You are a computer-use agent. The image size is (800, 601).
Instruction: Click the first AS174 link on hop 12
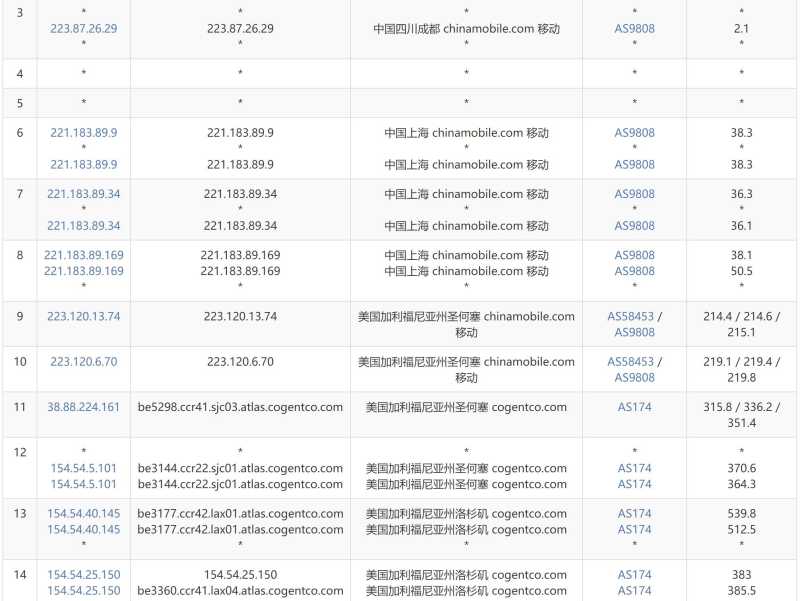tap(633, 468)
